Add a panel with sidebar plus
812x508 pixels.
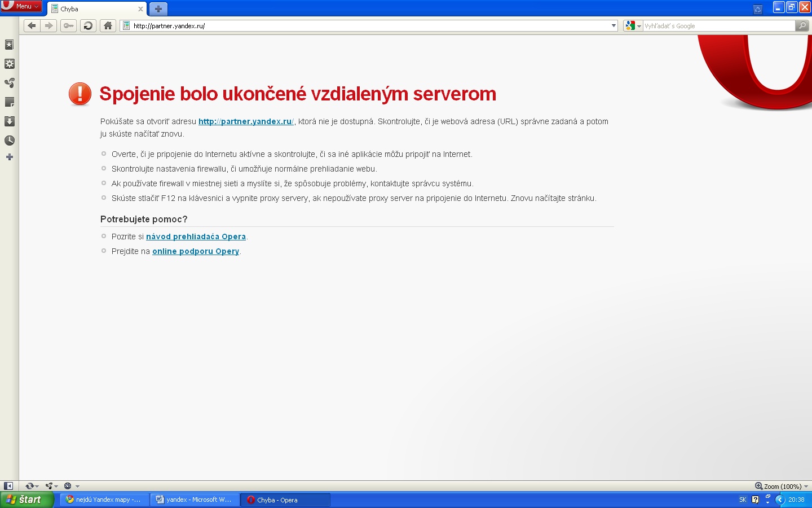pyautogui.click(x=9, y=157)
